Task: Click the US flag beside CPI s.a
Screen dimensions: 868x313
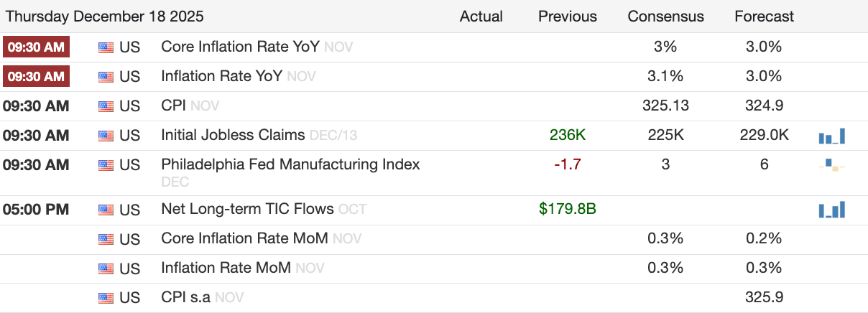Action: 106,297
